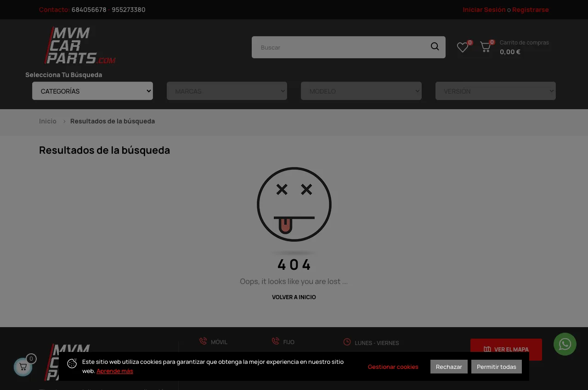Screen dimensions: 588x390
Task: Click Gestionar cookies link
Action: tap(393, 367)
